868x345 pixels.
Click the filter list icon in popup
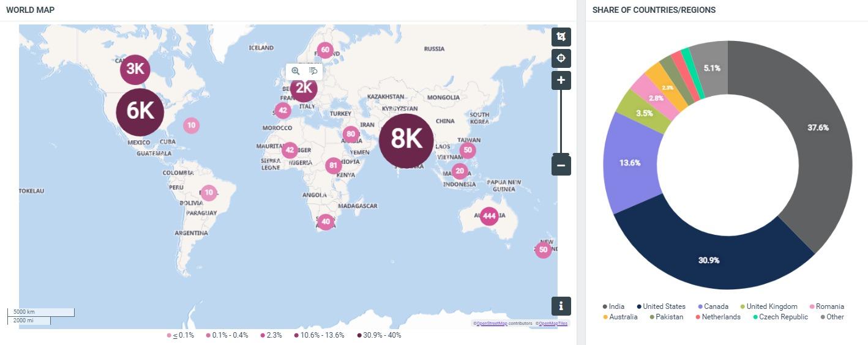tap(313, 71)
